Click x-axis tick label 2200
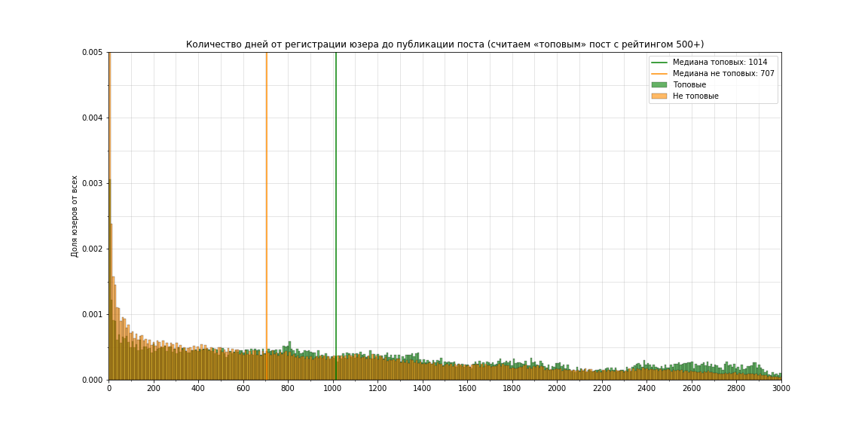Viewport: 868px width, 434px height. coord(602,389)
